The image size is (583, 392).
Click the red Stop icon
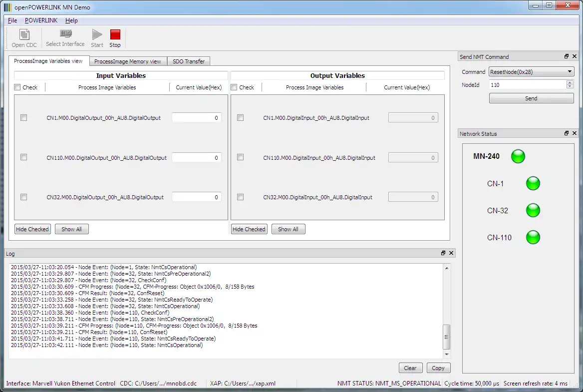(115, 34)
